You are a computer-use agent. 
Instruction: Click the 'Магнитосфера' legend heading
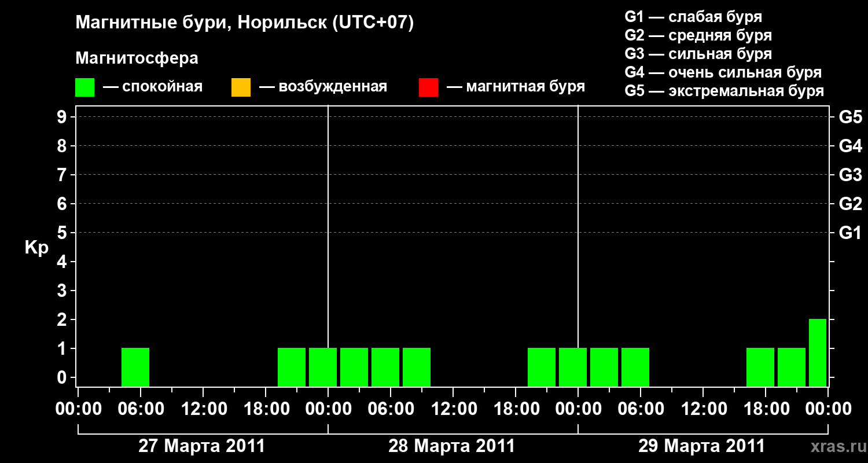[137, 58]
